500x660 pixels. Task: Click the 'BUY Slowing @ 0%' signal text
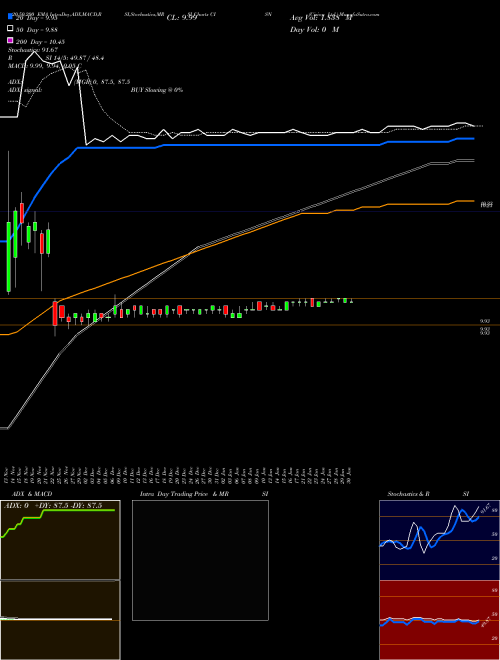157,90
